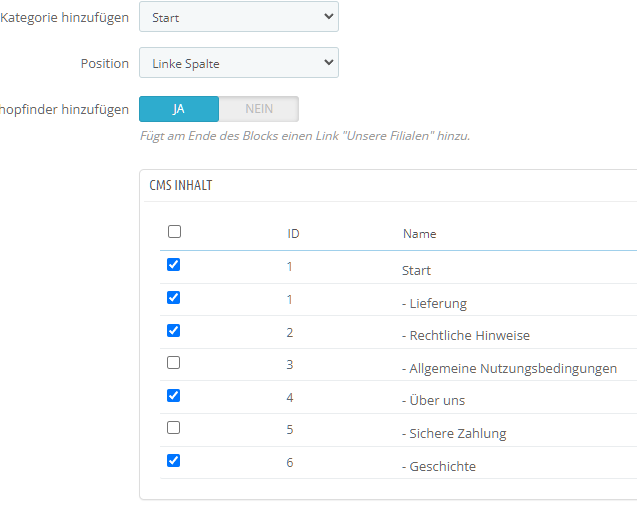Click the CMS INHALT panel heading
Screen dimensions: 637x510
(x=180, y=186)
